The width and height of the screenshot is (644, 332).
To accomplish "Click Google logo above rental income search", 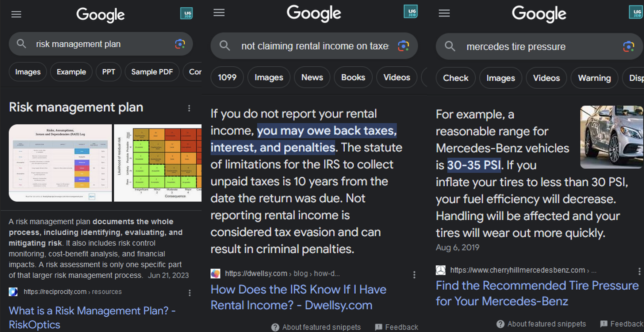I will (x=314, y=13).
